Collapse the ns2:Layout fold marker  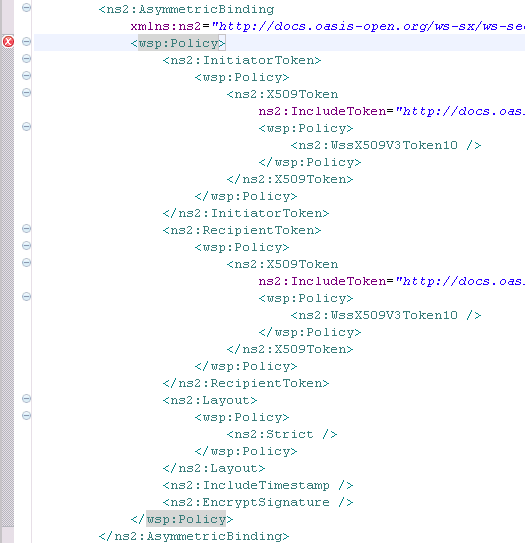[x=26, y=399]
